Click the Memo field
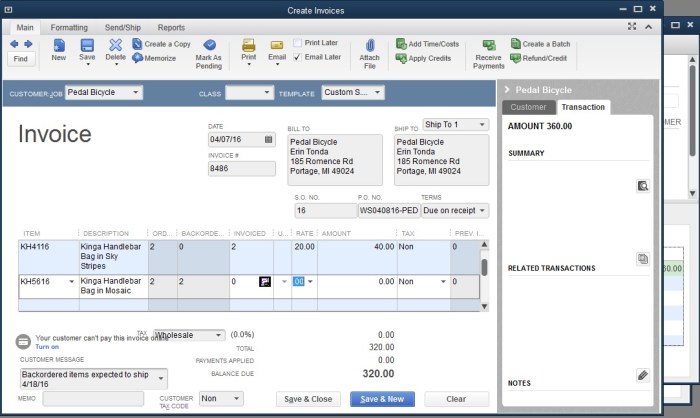The height and width of the screenshot is (418, 700). (93, 398)
